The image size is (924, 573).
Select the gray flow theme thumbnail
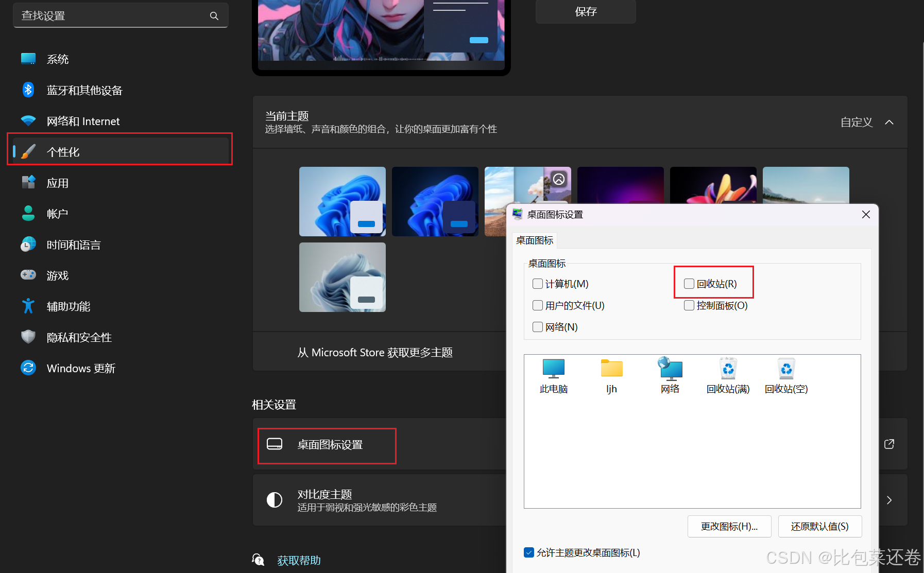pos(343,277)
